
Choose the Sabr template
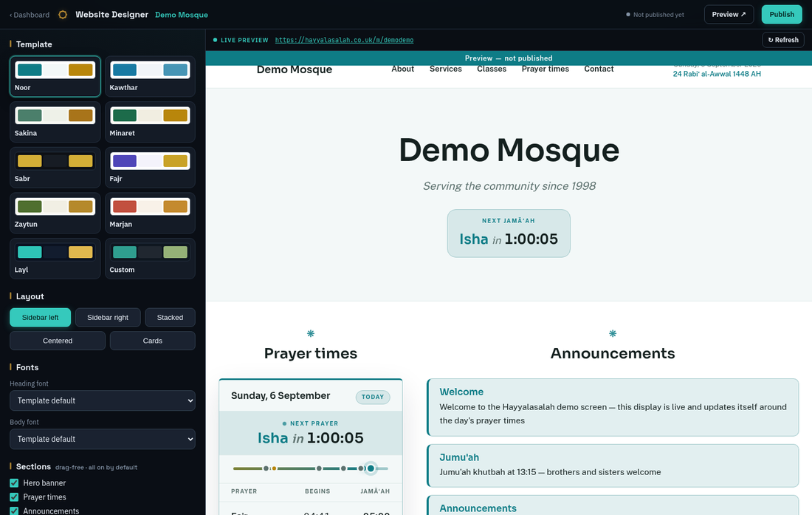pyautogui.click(x=55, y=168)
